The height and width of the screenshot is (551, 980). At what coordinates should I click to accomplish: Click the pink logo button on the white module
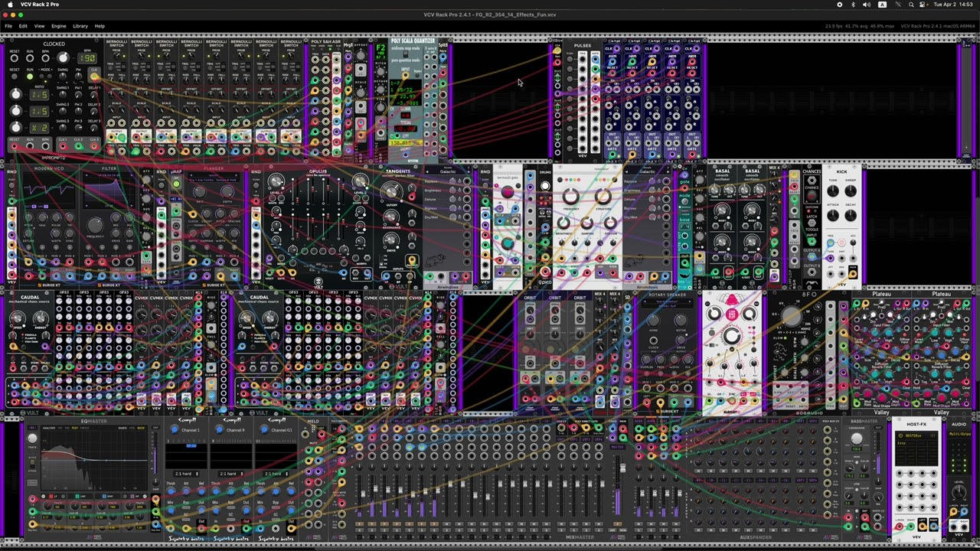pos(732,315)
